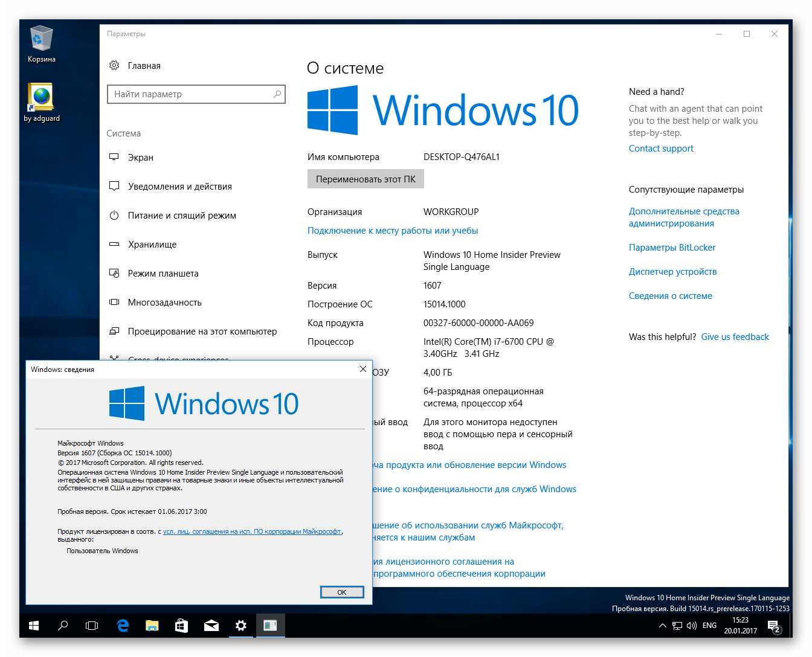Select the Экран monitor icon in sidebar
Image resolution: width=812 pixels, height=657 pixels.
click(114, 157)
